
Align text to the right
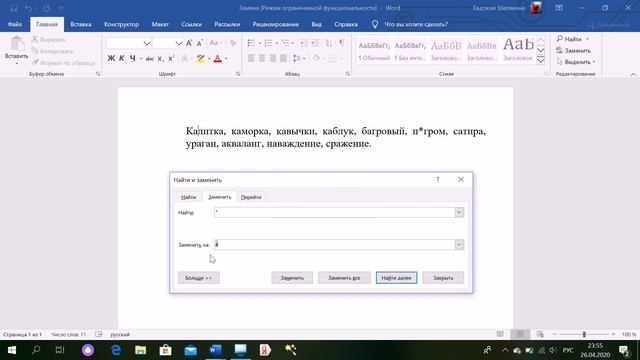point(272,58)
